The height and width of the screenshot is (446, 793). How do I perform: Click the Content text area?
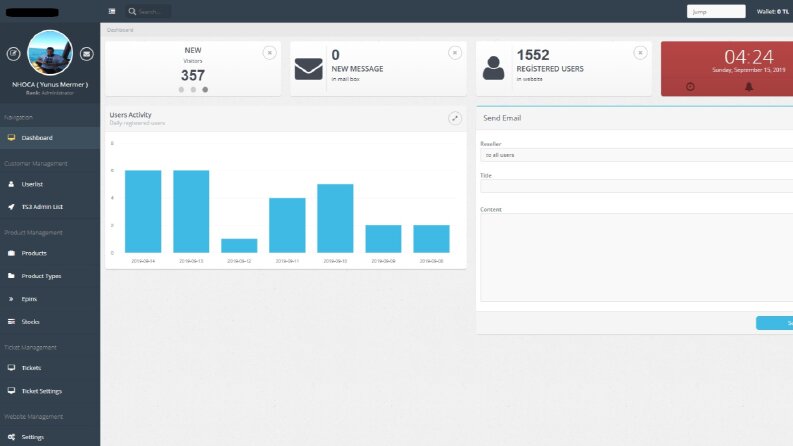point(636,257)
